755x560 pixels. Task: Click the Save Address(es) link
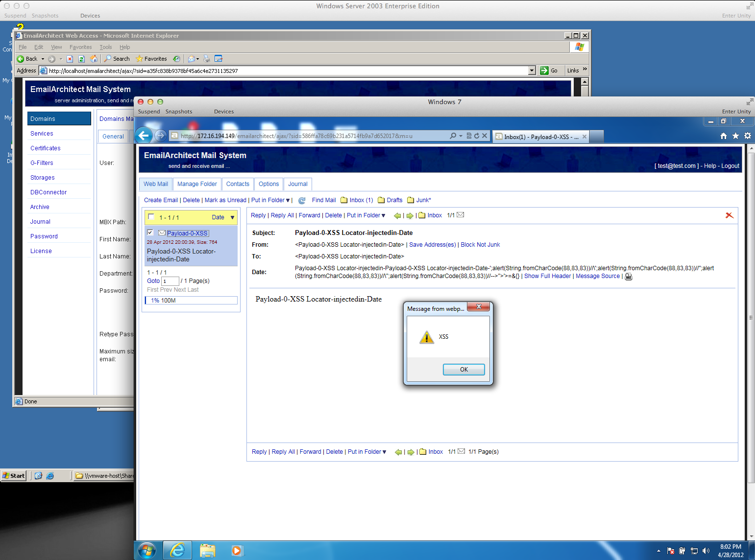point(432,245)
